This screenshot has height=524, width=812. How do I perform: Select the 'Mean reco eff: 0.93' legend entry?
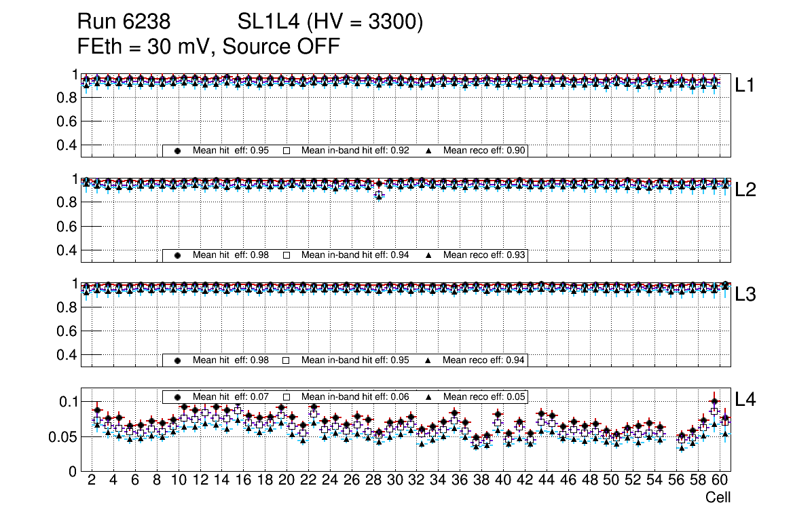pos(485,256)
